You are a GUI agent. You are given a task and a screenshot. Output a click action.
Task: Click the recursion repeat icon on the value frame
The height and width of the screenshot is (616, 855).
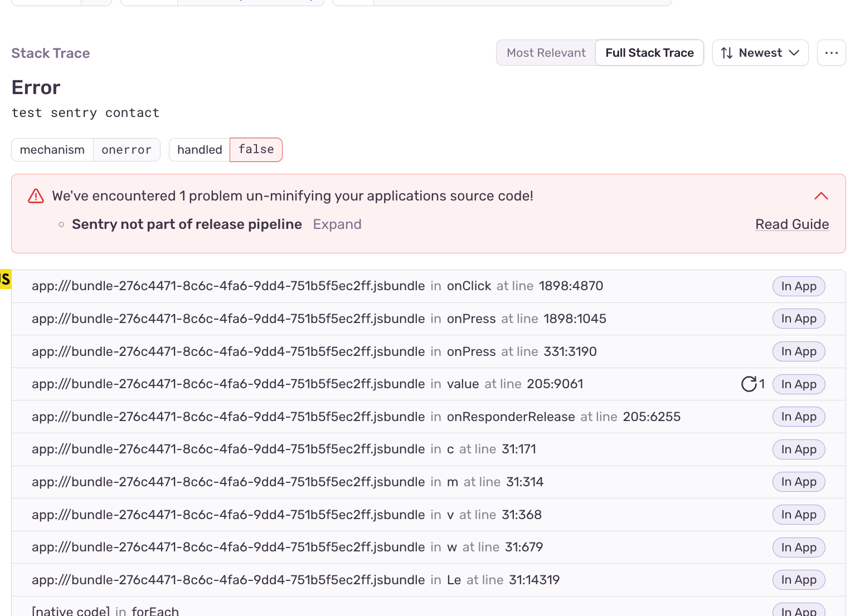click(749, 384)
